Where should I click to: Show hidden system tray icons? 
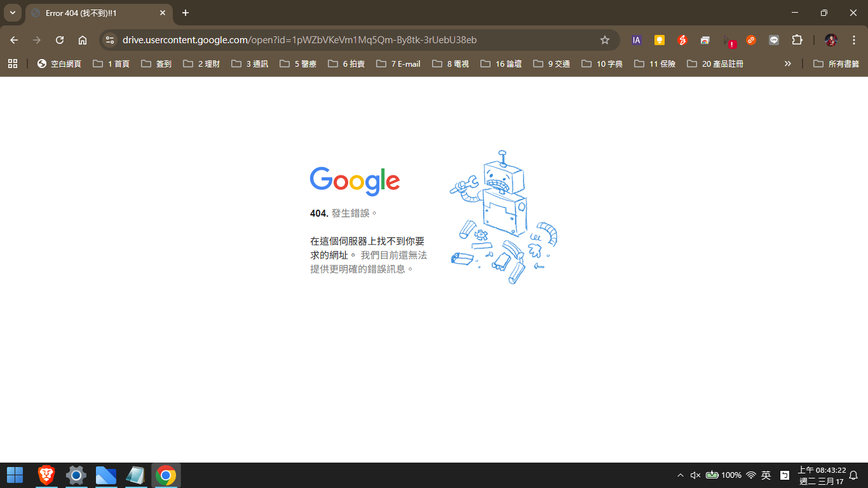[681, 475]
